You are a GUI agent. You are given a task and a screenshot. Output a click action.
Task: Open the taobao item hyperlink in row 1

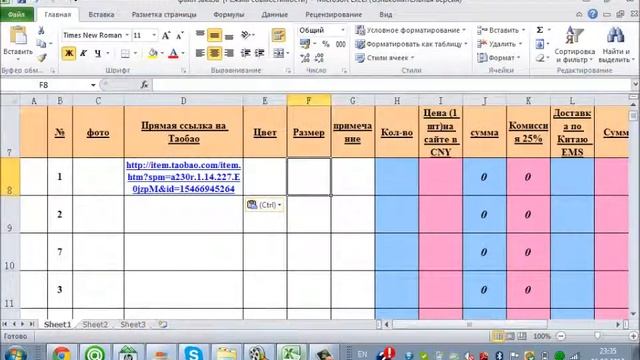(x=183, y=177)
